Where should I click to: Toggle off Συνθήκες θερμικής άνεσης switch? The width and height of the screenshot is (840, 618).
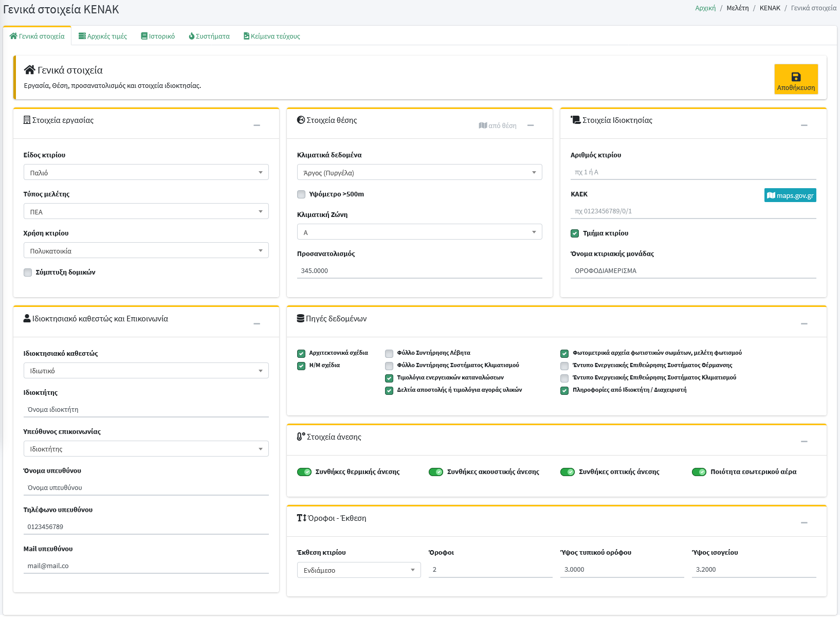[304, 472]
